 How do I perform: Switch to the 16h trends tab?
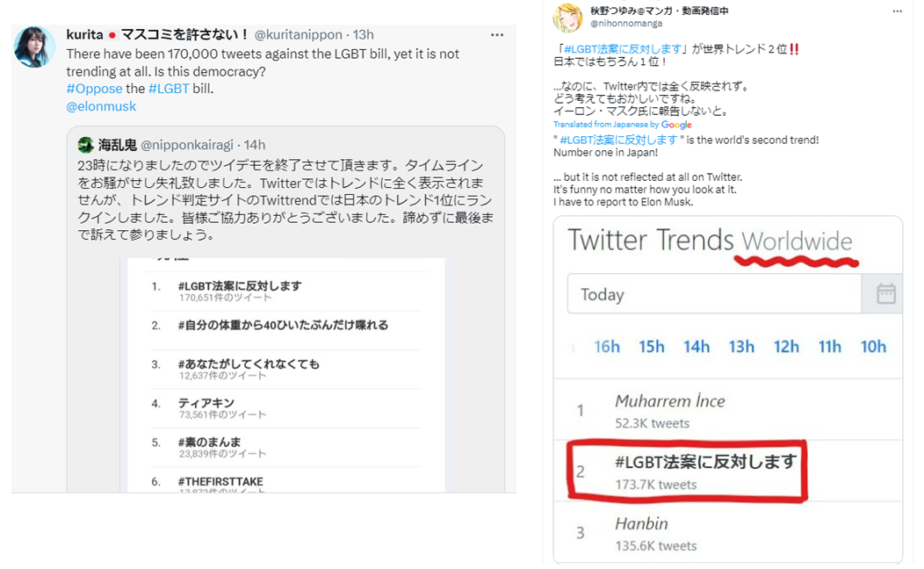coord(606,347)
